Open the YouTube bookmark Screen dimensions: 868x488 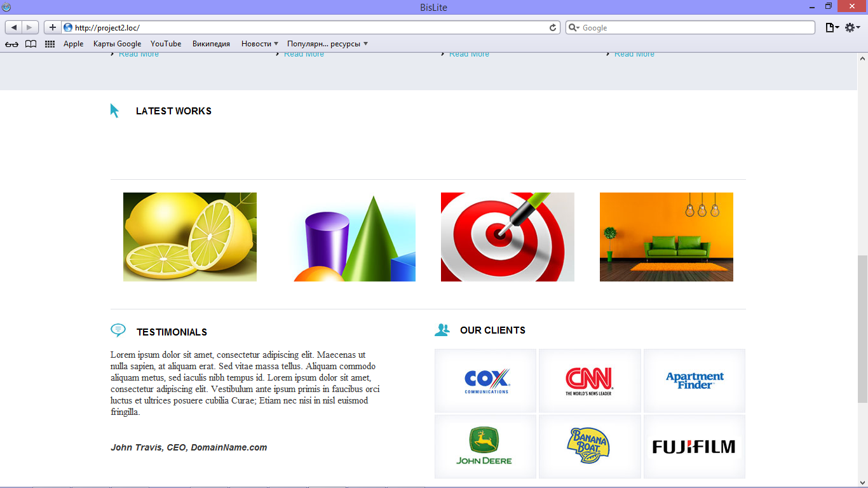pos(166,44)
